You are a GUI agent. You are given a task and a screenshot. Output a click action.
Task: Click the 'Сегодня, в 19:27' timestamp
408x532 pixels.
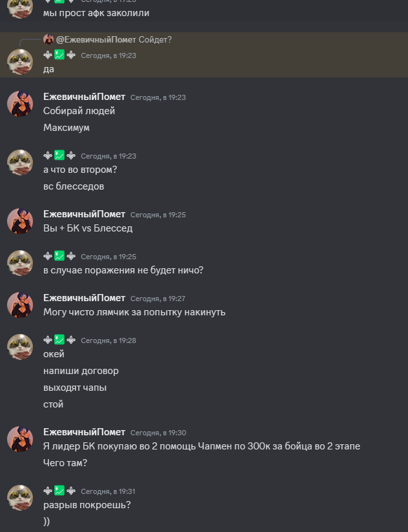158,299
